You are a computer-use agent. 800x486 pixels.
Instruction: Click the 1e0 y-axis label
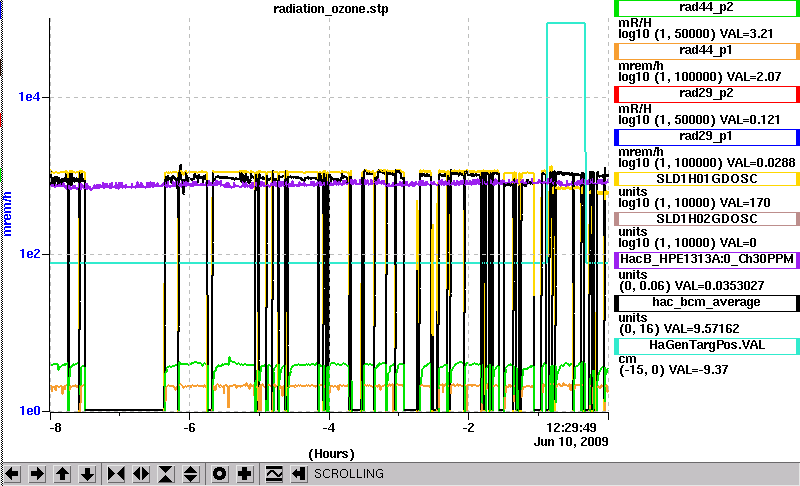pyautogui.click(x=29, y=411)
